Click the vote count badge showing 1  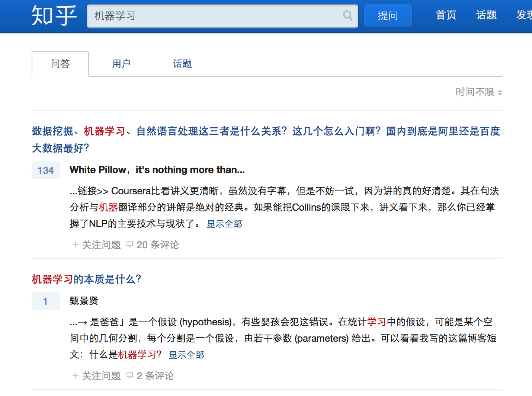(46, 301)
